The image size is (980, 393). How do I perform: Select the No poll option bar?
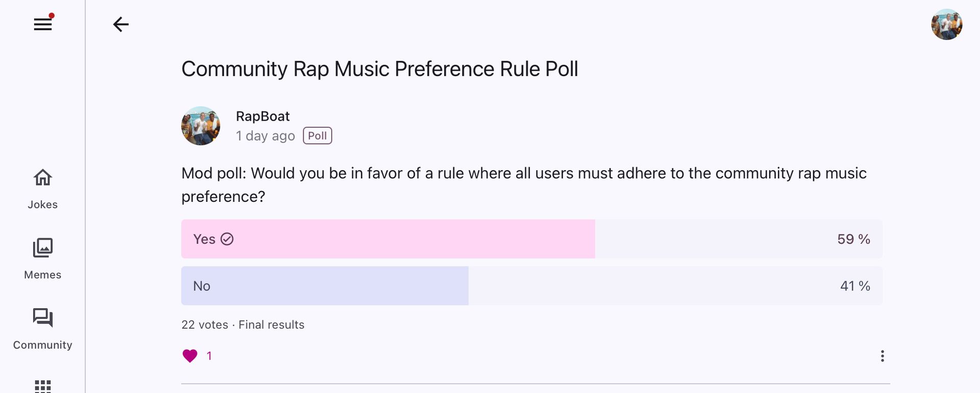(x=325, y=286)
